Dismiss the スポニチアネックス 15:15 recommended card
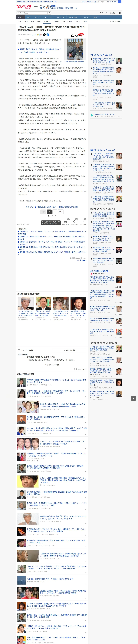 (86, 320)
